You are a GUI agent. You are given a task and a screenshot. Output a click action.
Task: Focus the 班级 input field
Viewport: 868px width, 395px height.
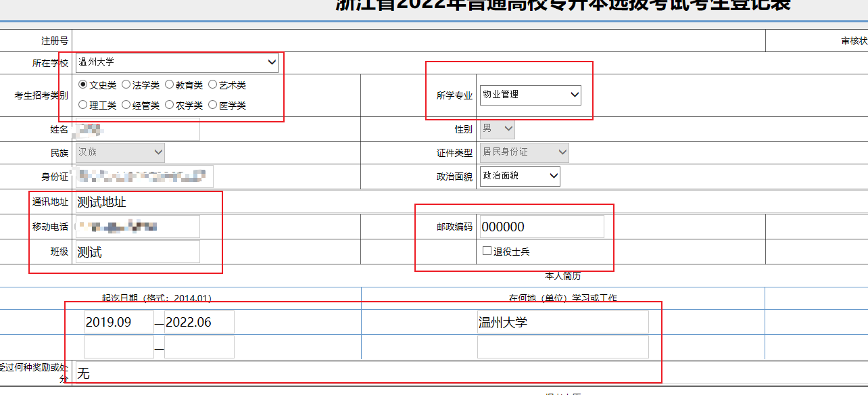[137, 252]
